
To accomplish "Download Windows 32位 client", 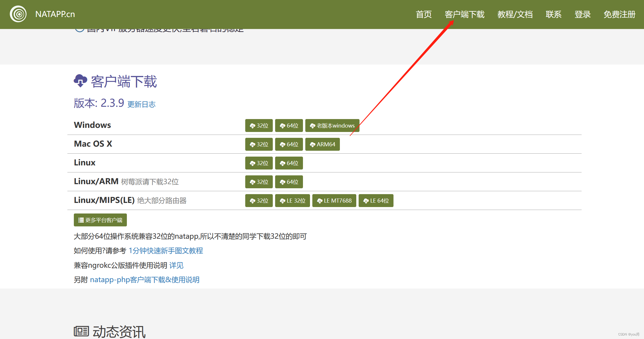I will click(x=259, y=126).
